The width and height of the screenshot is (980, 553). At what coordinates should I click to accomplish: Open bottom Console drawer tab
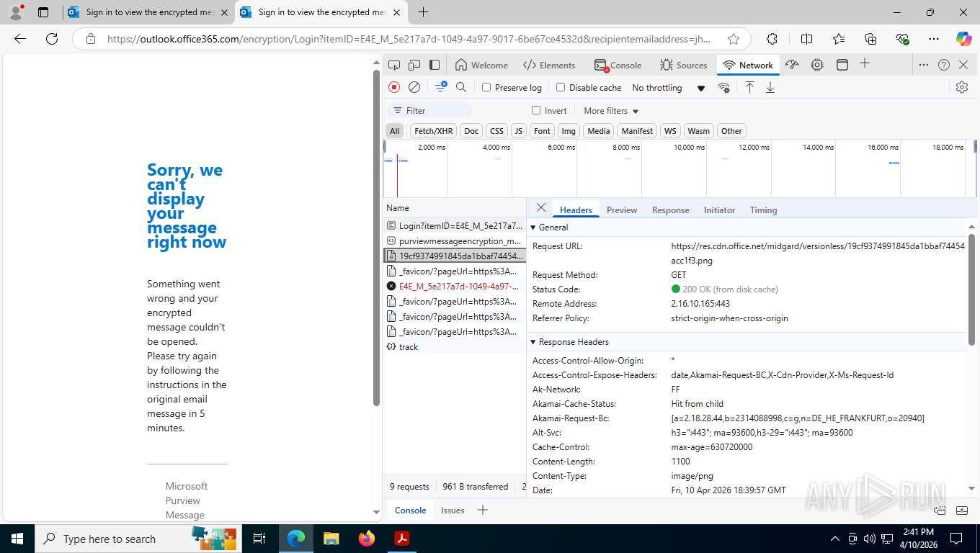pyautogui.click(x=410, y=510)
